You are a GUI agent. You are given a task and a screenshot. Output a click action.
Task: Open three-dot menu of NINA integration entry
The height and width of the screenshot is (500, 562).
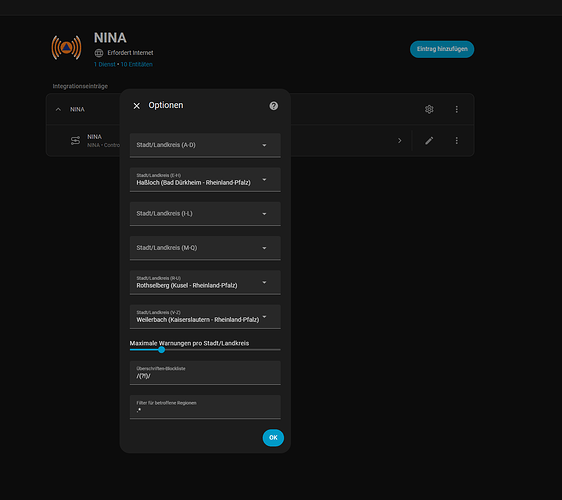(457, 109)
